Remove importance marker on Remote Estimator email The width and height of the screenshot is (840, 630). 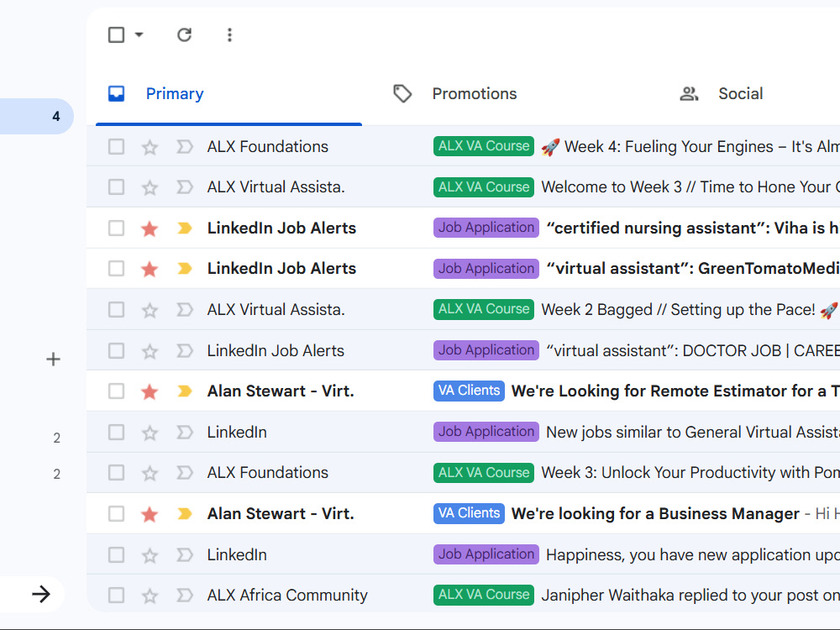184,391
